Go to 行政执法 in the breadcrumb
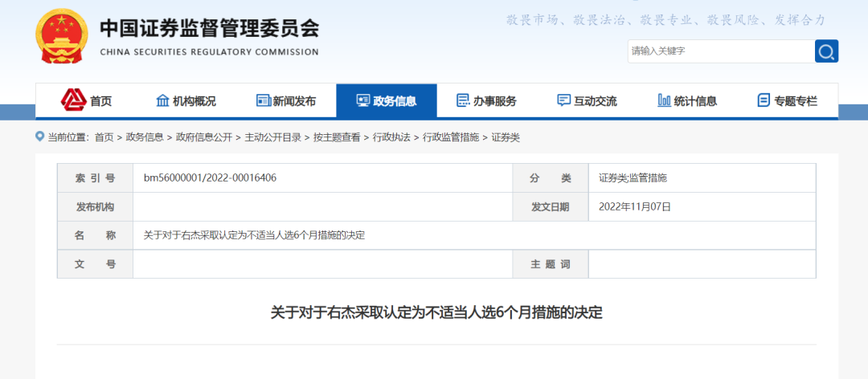Screen dimensions: 868x379 tap(391, 138)
